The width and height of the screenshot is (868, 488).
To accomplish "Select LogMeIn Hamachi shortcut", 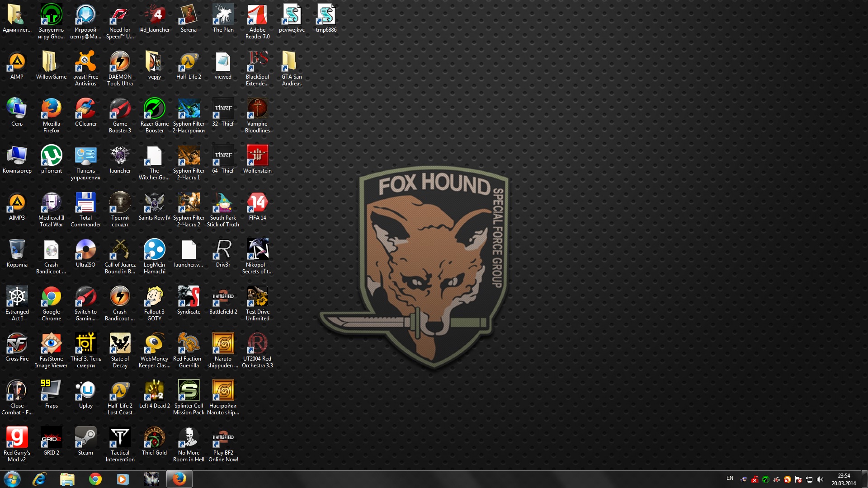I will [154, 256].
